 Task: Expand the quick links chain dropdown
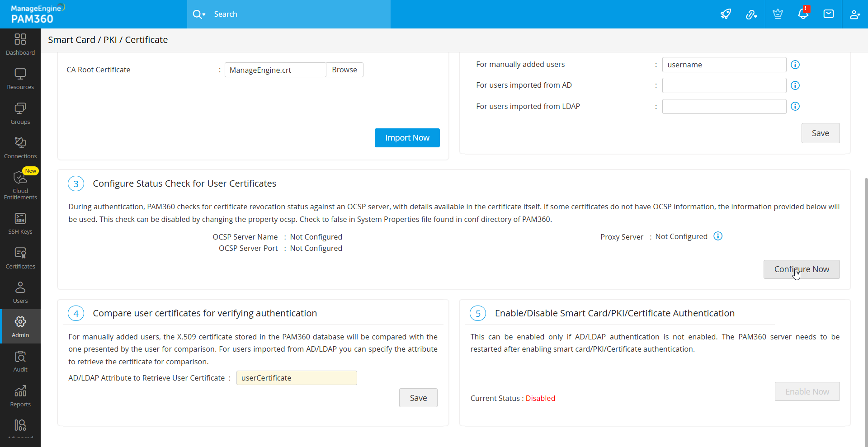(x=751, y=14)
